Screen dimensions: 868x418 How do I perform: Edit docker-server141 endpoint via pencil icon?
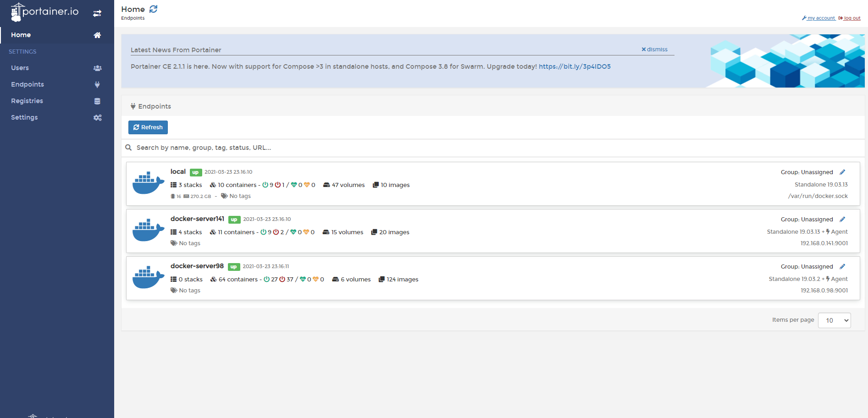pos(842,220)
